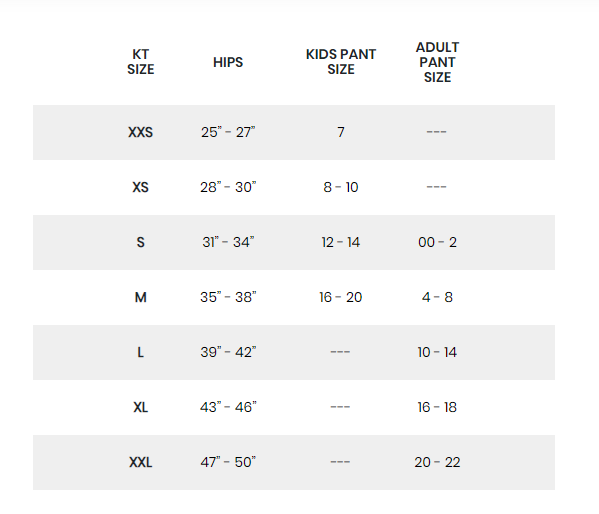Screen dimensions: 599x514
Task: Click the 25" - 27" hips measurement
Action: 228,132
